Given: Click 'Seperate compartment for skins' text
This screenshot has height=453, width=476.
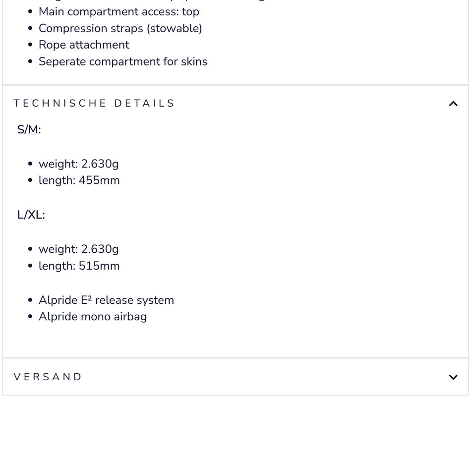Looking at the screenshot, I should point(123,61).
